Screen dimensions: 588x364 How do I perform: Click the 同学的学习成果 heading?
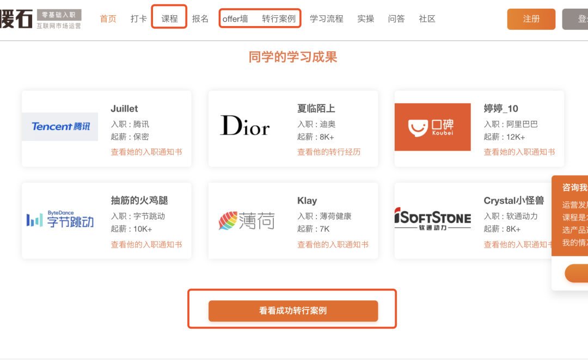(x=293, y=57)
